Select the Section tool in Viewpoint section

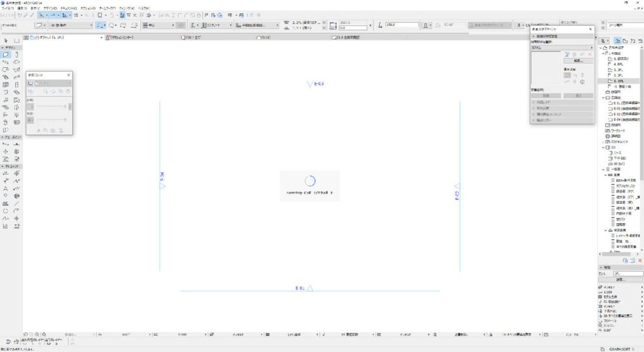point(6,144)
